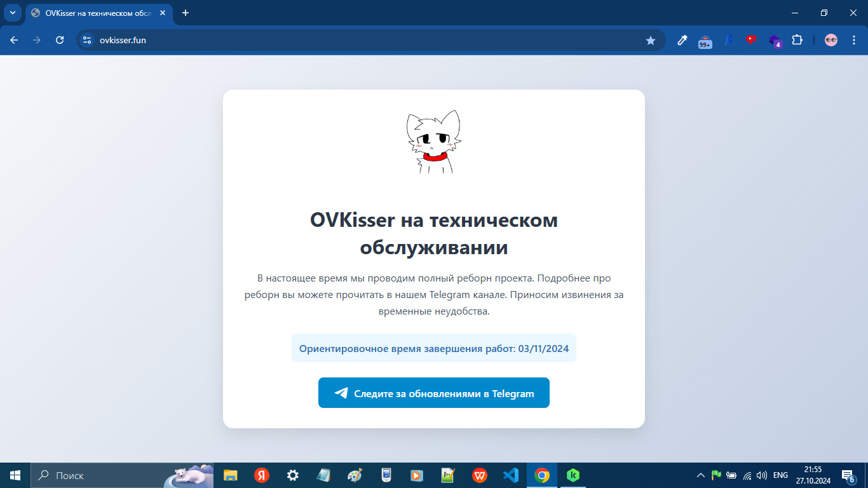Expand the tab search dropdown
This screenshot has width=868, height=488.
click(x=12, y=13)
